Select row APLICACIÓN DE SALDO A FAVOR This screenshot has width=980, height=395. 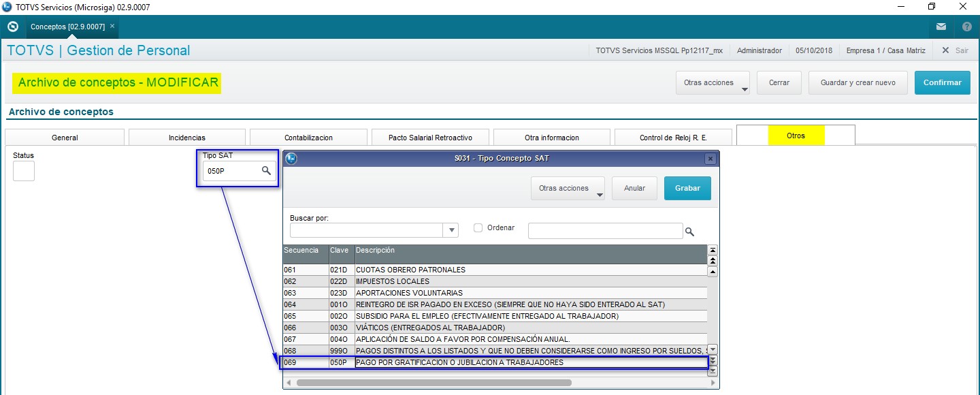[495, 339]
